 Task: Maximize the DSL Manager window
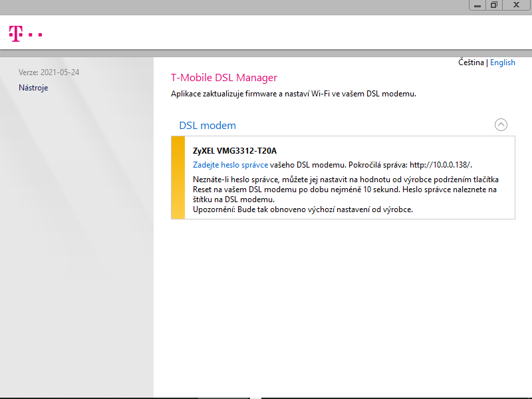click(x=494, y=5)
